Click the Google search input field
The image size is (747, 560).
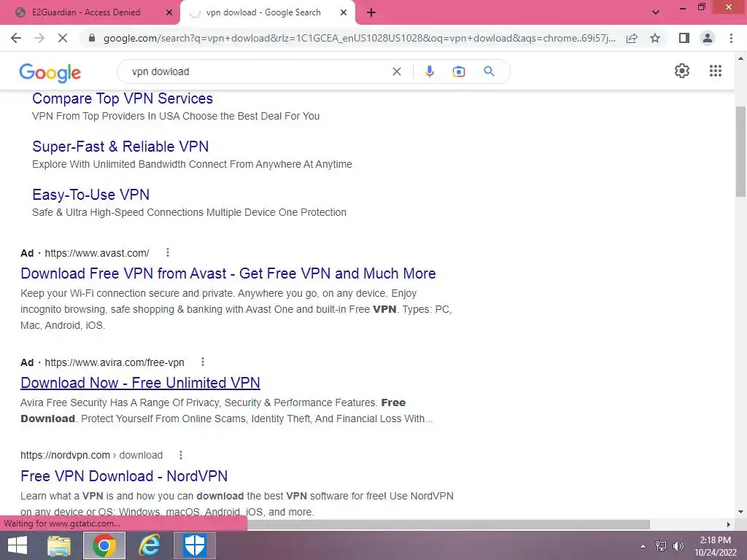click(x=258, y=71)
